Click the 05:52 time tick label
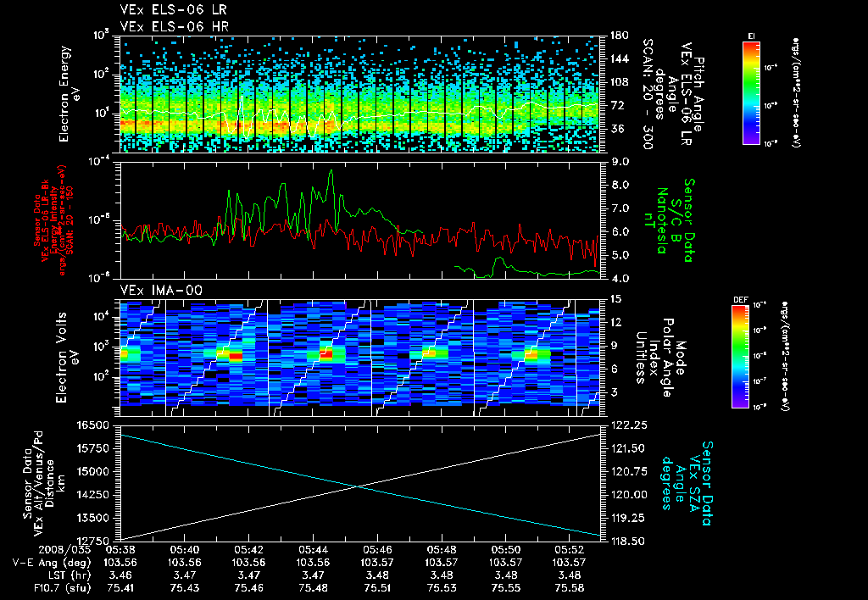Viewport: 868px width, 600px height. pyautogui.click(x=570, y=550)
